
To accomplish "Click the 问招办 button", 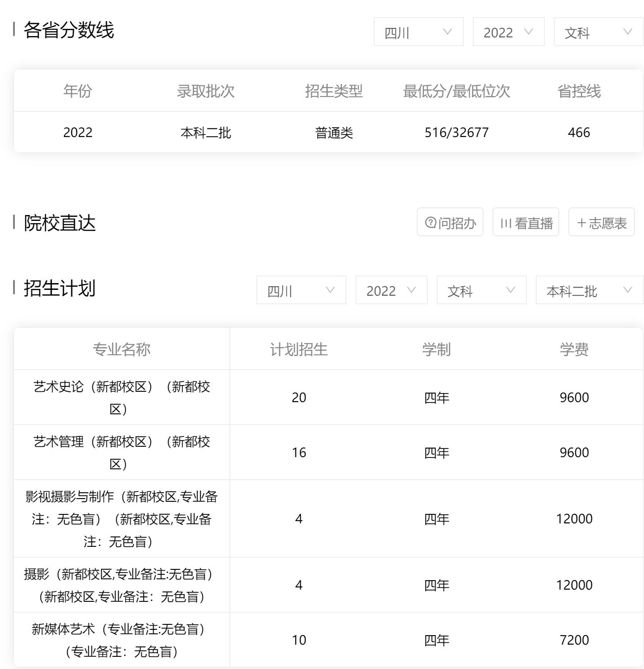I will (x=449, y=222).
